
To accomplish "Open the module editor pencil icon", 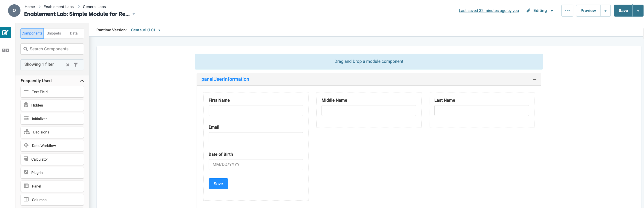I will [x=6, y=32].
